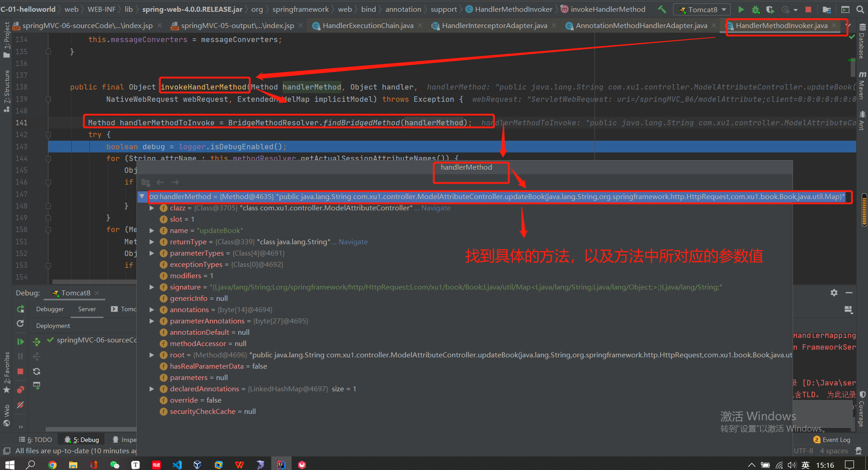Expand the signature field node

tap(152, 287)
